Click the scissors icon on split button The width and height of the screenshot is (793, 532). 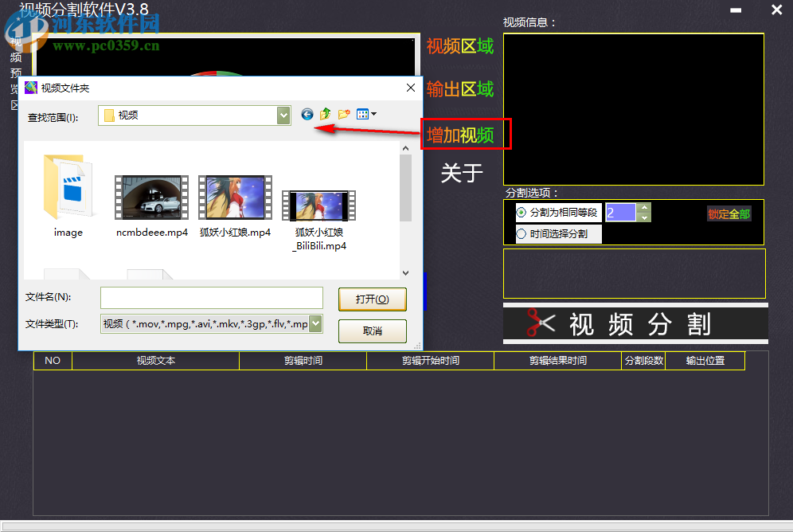[x=541, y=323]
